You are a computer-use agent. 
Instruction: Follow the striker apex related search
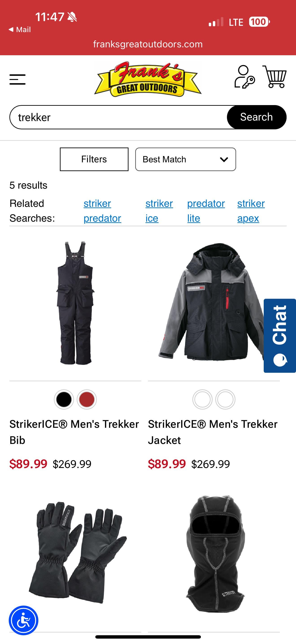251,211
